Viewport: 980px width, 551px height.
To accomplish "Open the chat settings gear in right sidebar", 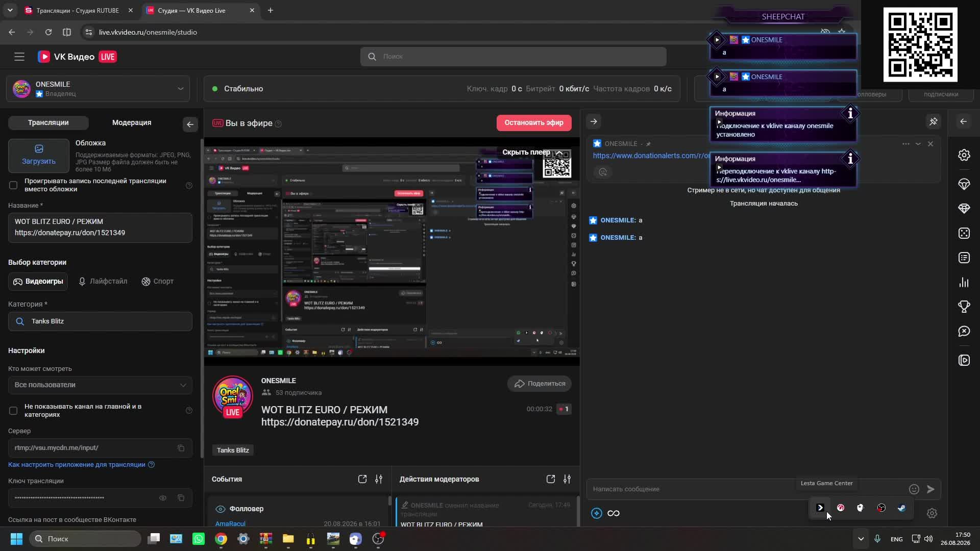I will [x=964, y=155].
